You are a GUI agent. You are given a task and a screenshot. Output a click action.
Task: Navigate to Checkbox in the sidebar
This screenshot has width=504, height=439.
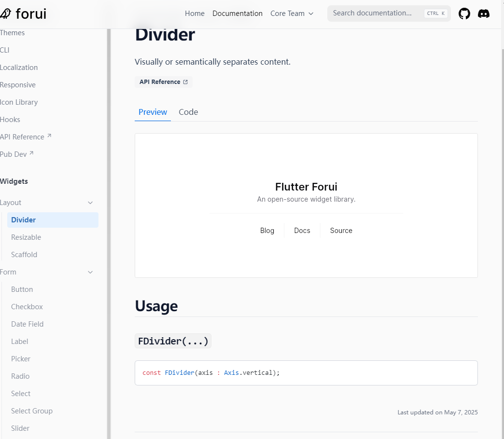[x=27, y=307]
